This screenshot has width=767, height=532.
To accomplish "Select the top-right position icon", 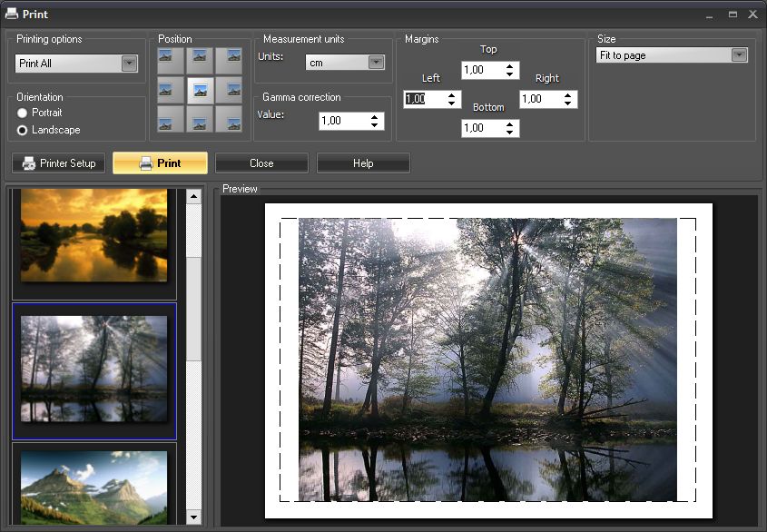I will [229, 61].
